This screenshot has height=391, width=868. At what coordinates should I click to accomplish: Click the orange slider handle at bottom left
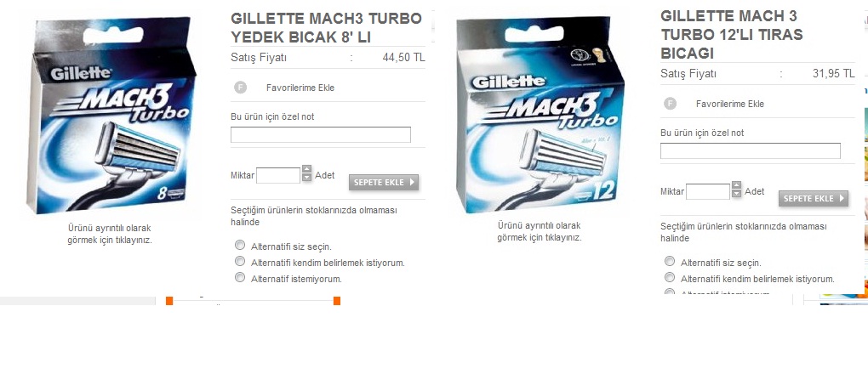click(169, 301)
